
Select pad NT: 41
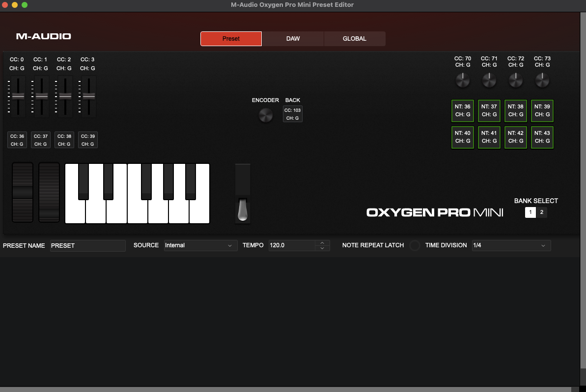(x=489, y=137)
